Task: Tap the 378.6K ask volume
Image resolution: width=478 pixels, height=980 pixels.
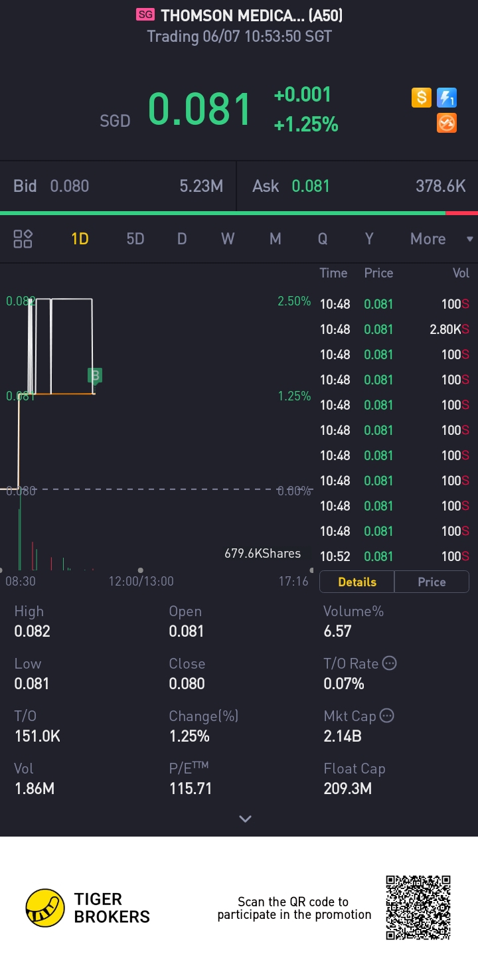Action: tap(441, 186)
